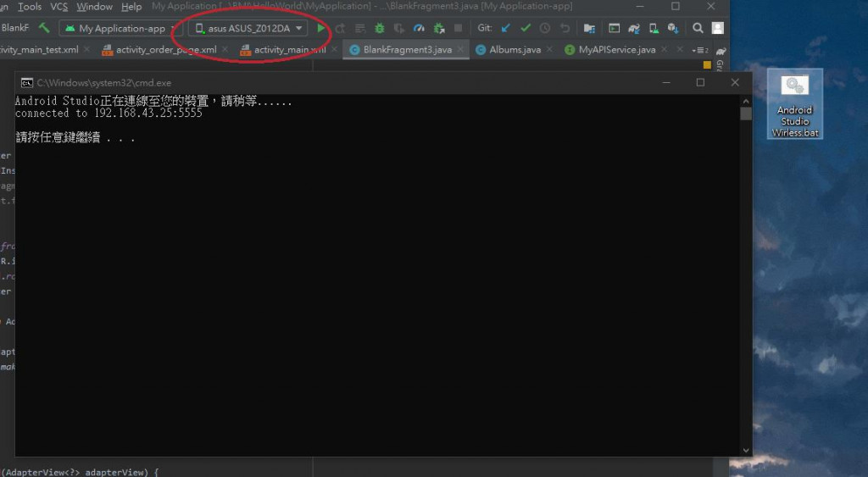Image resolution: width=868 pixels, height=477 pixels.
Task: Open the My Application-app run configuration dropdown
Action: pos(120,28)
